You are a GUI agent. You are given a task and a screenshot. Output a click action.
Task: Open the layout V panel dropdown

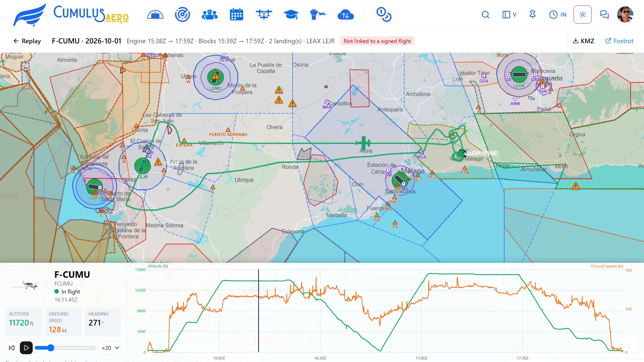(509, 15)
